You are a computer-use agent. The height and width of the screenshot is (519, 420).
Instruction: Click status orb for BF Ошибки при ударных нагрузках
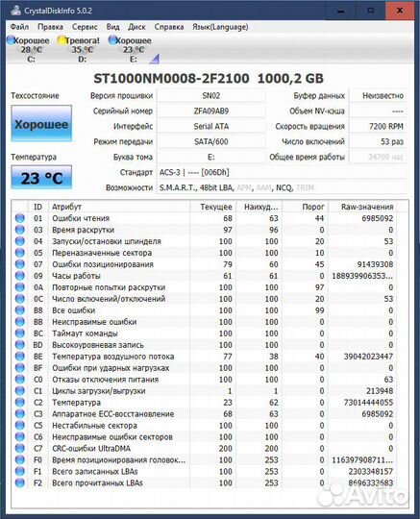point(20,368)
